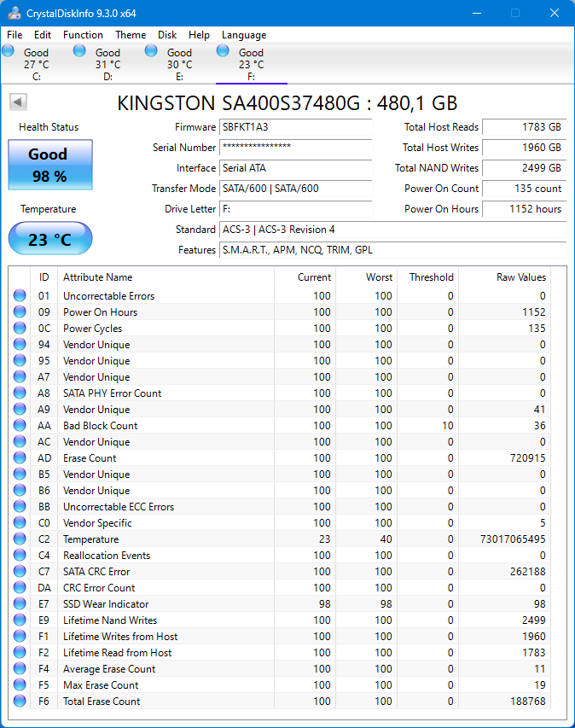Click status orb for drive F:

point(223,50)
